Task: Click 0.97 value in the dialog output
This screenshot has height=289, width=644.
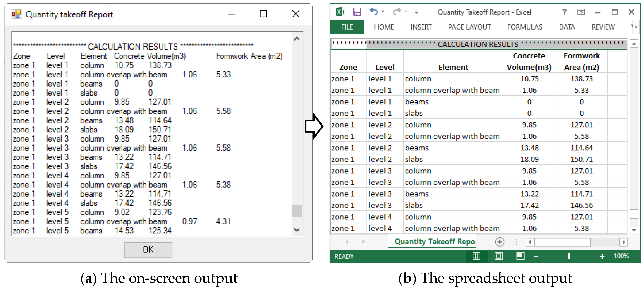Action: (189, 221)
